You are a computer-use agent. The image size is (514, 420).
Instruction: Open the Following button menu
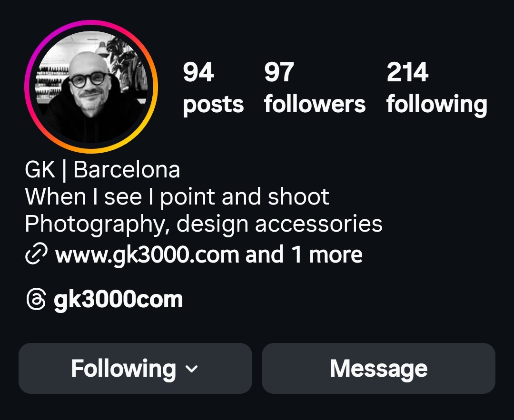(x=135, y=368)
